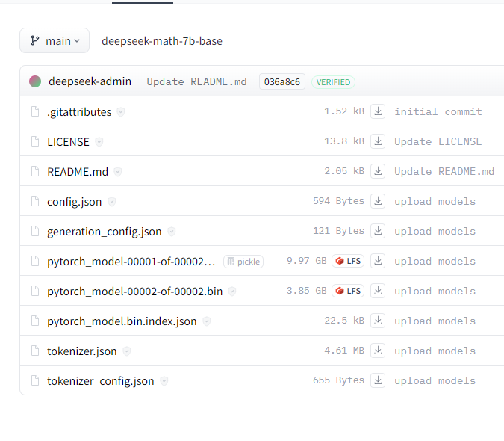Open the deepseek-math-7b-base repository link
This screenshot has height=441, width=504.
pyautogui.click(x=162, y=41)
